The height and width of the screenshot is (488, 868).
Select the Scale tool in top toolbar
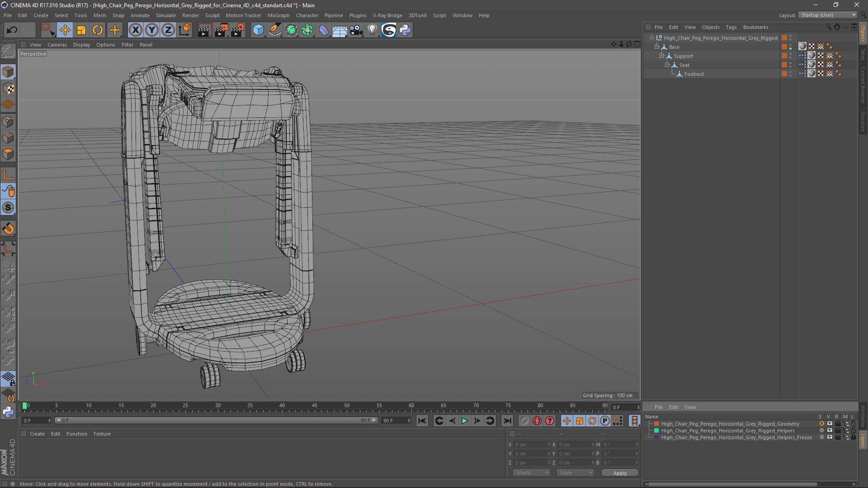pyautogui.click(x=81, y=30)
